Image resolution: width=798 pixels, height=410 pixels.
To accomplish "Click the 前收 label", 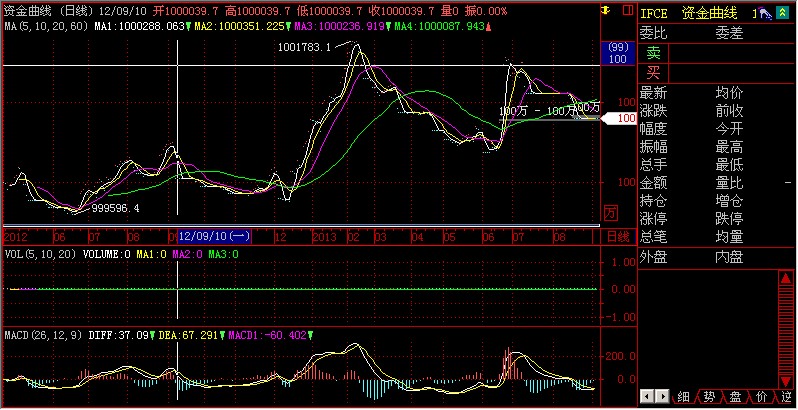I will (729, 111).
